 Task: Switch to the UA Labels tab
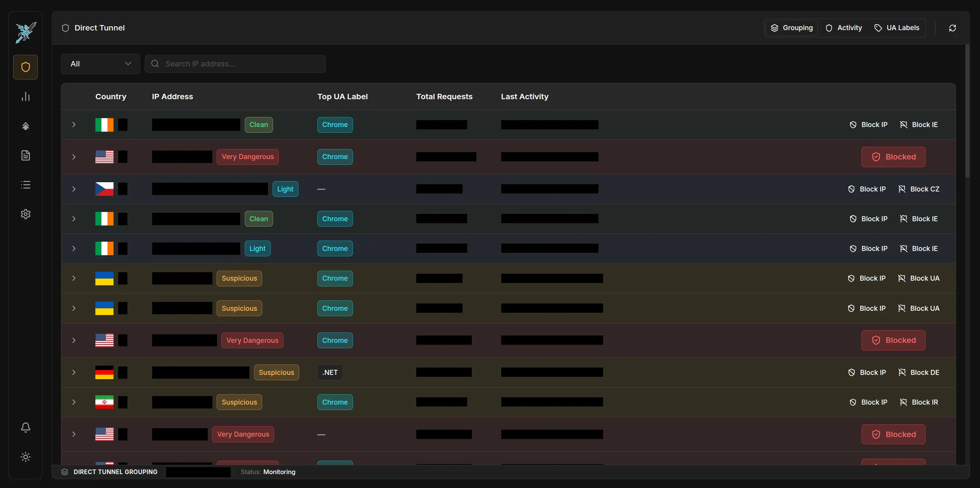tap(897, 28)
